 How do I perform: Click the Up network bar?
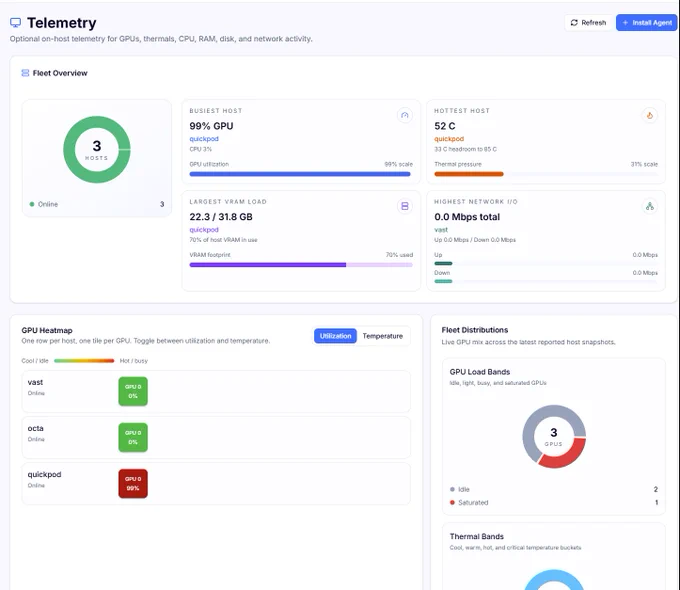click(x=546, y=263)
